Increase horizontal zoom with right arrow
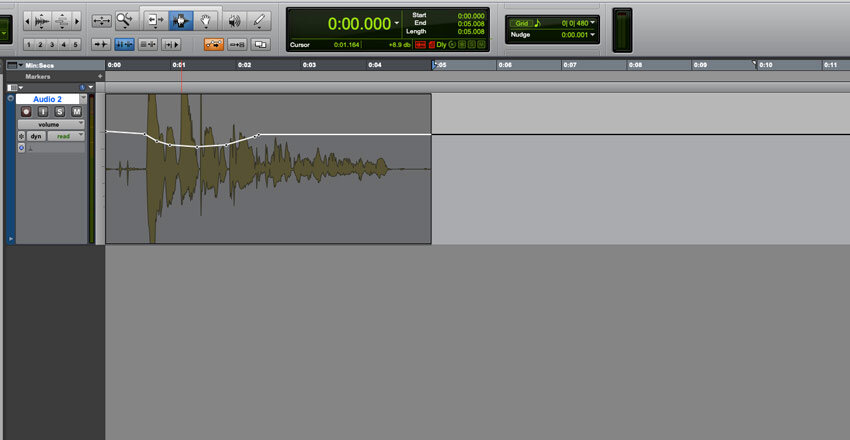 77,22
